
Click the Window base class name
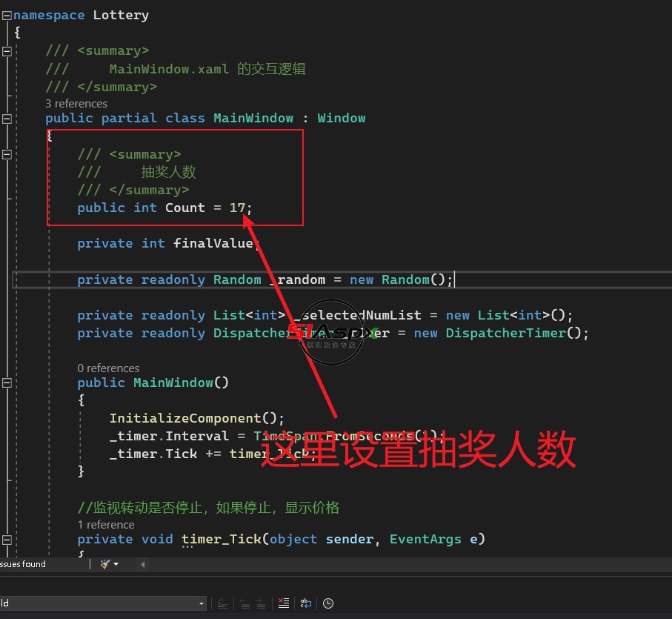point(341,119)
